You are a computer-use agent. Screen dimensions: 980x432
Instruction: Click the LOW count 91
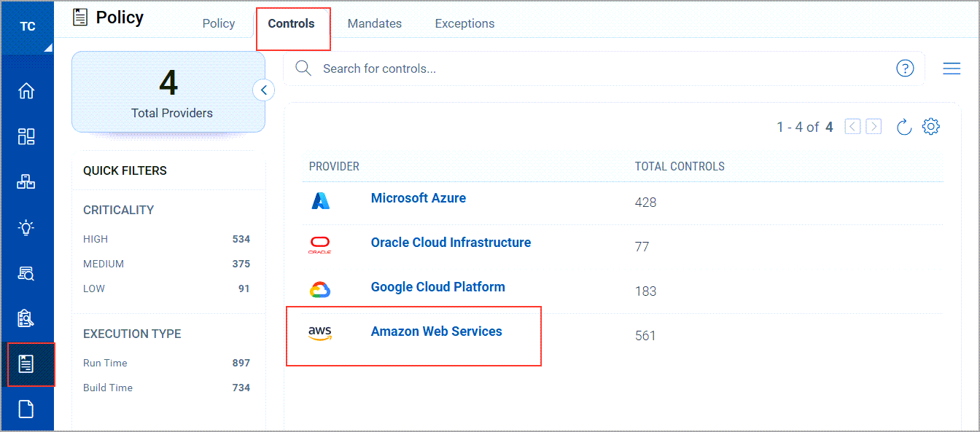(x=244, y=288)
